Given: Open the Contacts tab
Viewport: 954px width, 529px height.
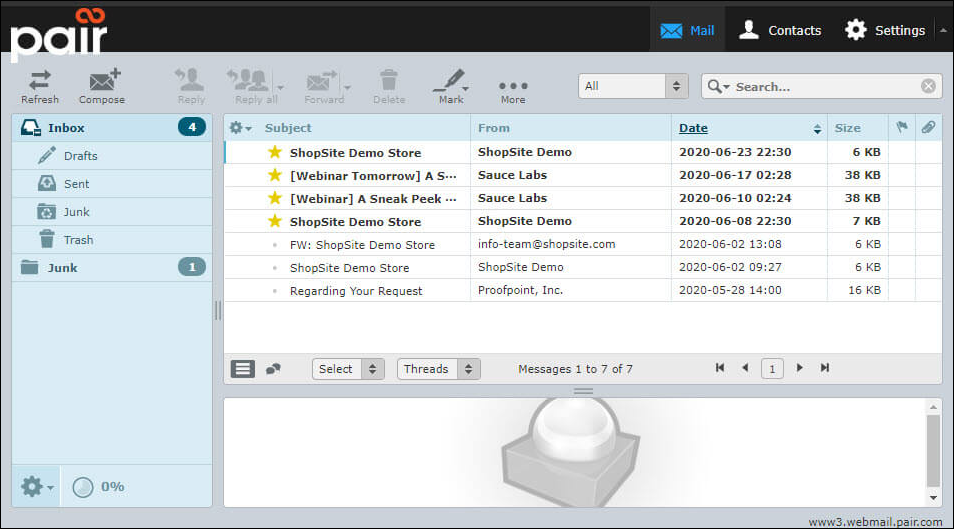Looking at the screenshot, I should [780, 30].
